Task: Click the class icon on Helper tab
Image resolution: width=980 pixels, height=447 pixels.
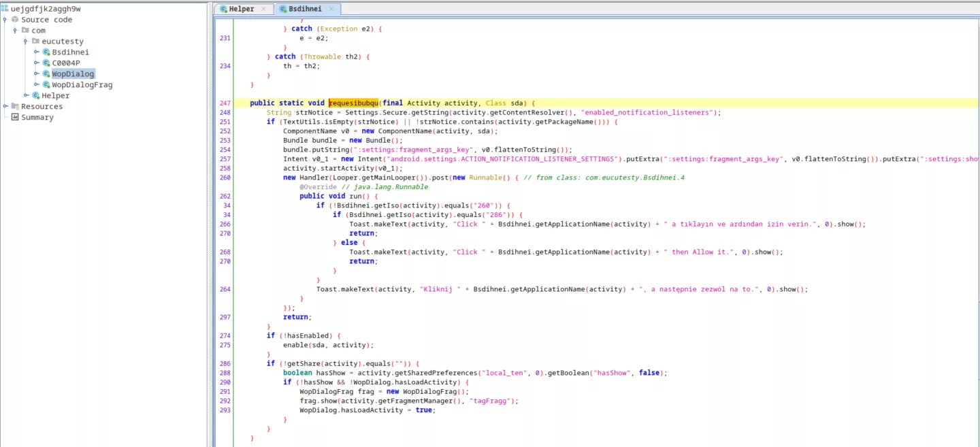Action: pos(223,10)
